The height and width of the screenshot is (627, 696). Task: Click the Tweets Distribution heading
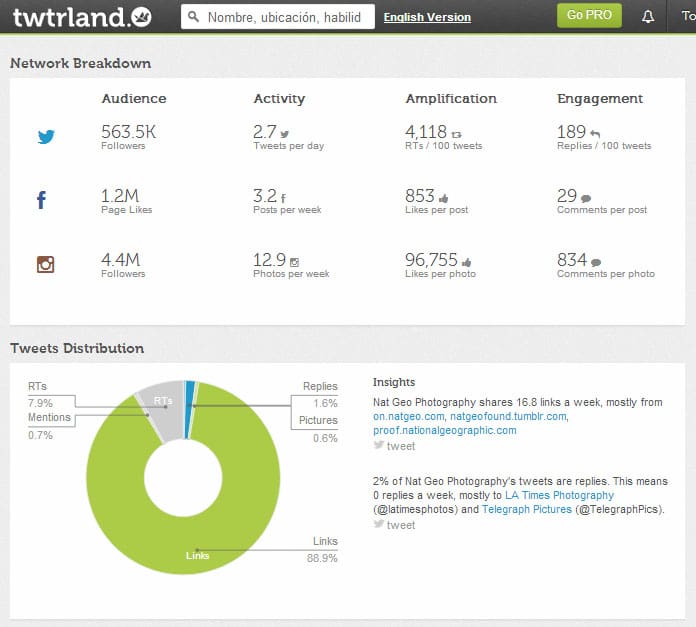(x=77, y=348)
